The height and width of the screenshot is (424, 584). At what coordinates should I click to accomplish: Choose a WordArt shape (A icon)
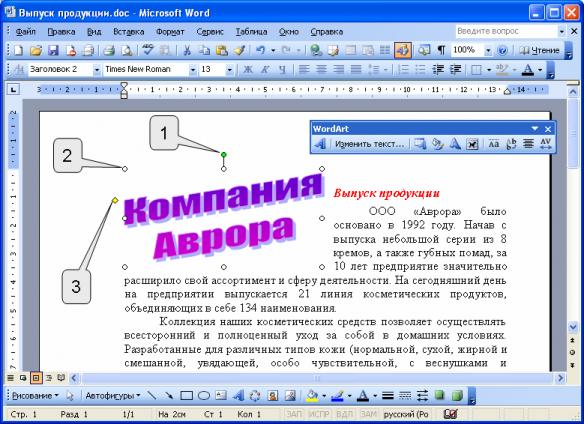pos(455,144)
